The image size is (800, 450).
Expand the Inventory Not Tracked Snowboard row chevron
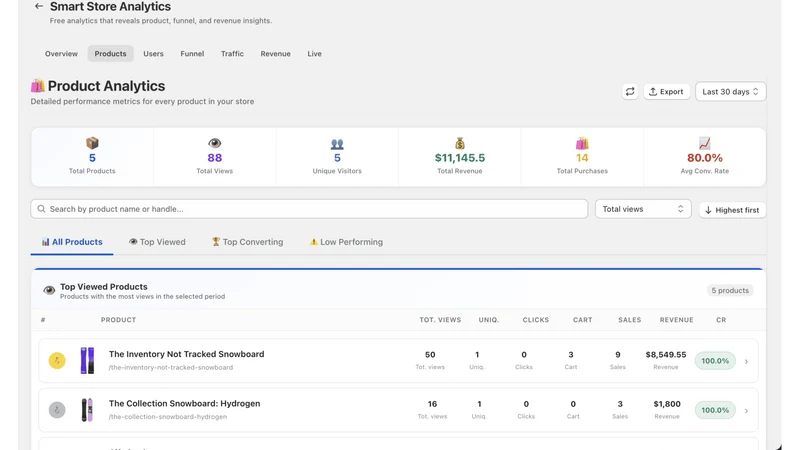coord(746,361)
